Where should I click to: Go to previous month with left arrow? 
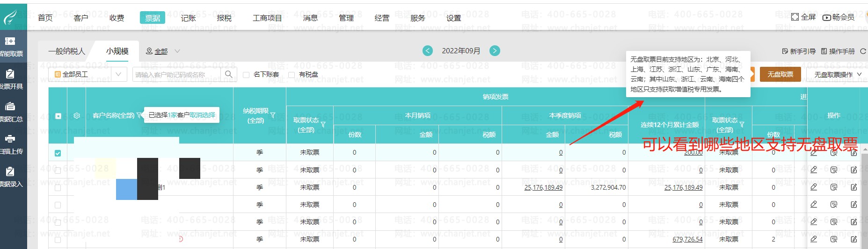coord(428,50)
